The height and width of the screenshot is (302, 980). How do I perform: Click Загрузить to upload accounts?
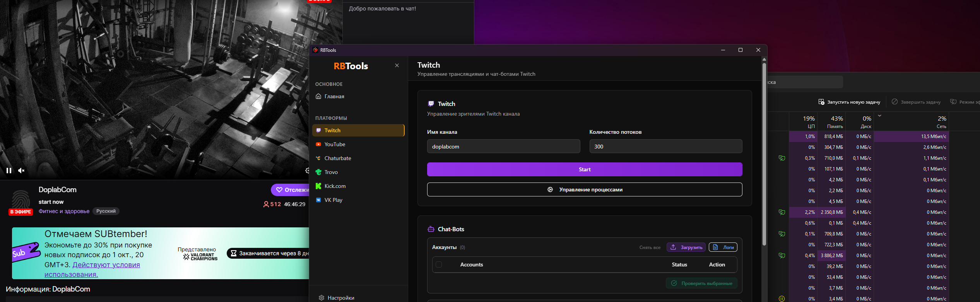[686, 247]
